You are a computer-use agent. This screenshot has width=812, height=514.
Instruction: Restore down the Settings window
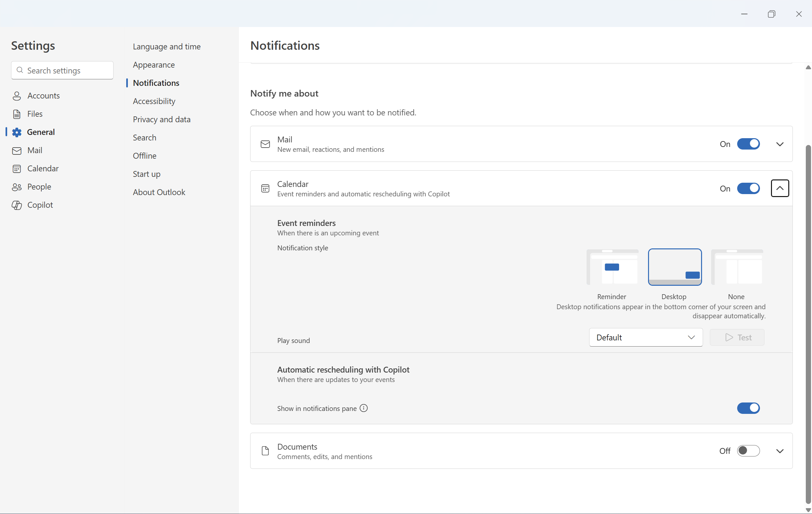coord(772,14)
